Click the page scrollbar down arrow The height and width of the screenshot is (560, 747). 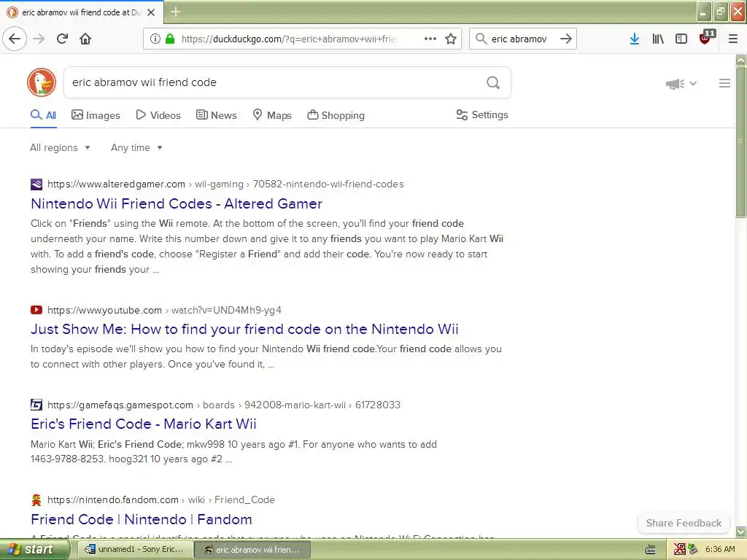pos(741,532)
